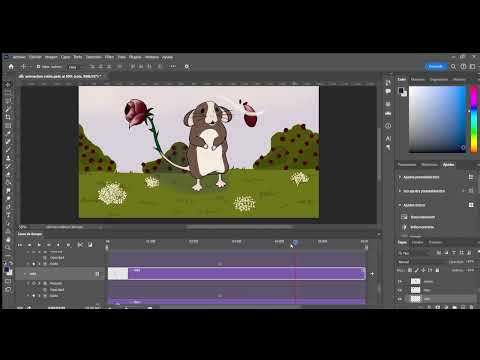Click the white thumbnail at timeline clip start
480x360 pixels.
point(118,274)
